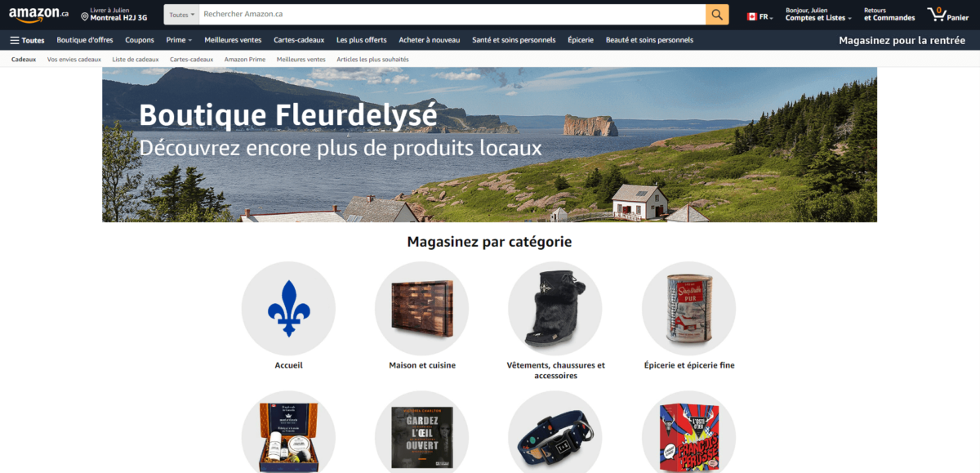Expand the Prime navigation dropdown
The height and width of the screenshot is (473, 980).
[x=179, y=40]
